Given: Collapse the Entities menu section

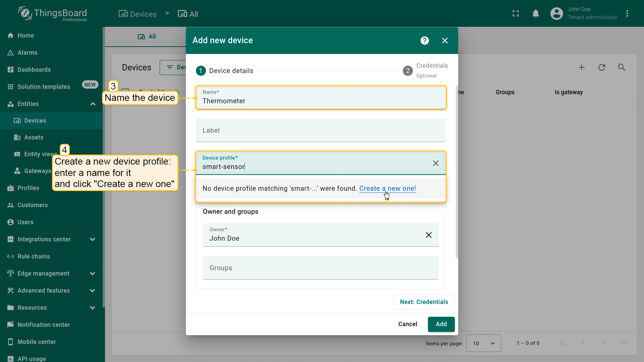Looking at the screenshot, I should [93, 104].
